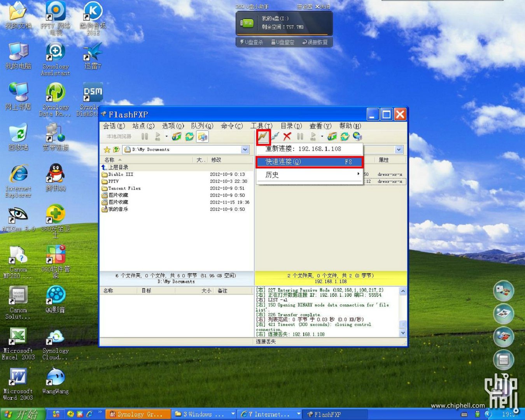Viewport: 525px width, 420px height.
Task: Click the pause icon in the remote toolbar
Action: [300, 136]
